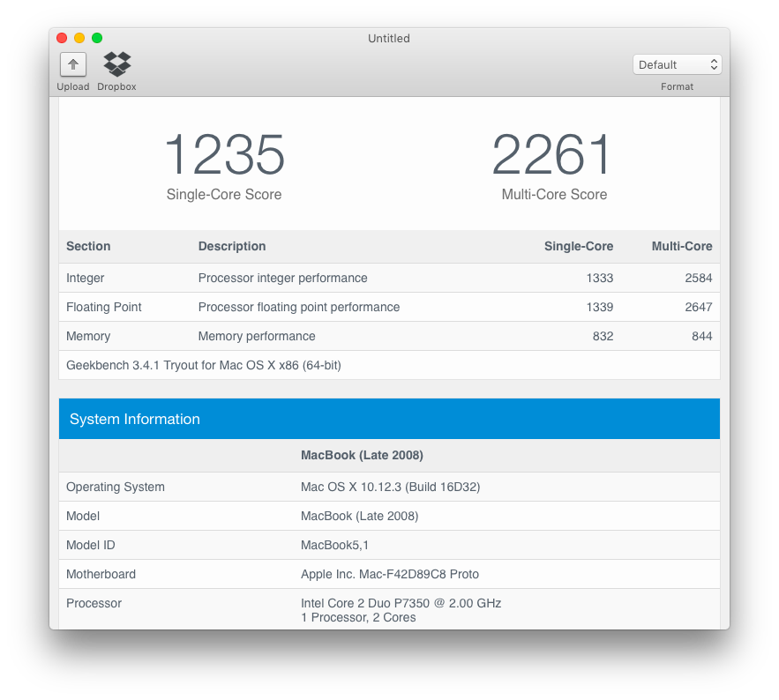Click the Multi-Core Score label

[554, 194]
